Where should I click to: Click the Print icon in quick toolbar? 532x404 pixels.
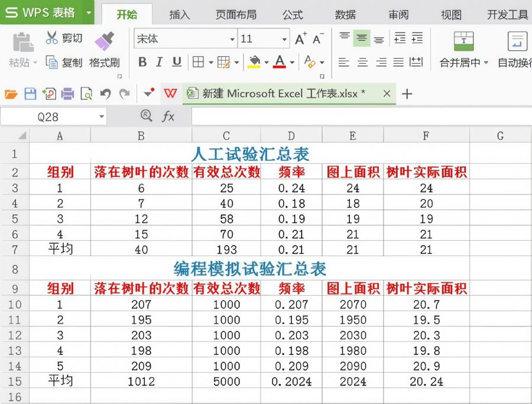[x=67, y=93]
